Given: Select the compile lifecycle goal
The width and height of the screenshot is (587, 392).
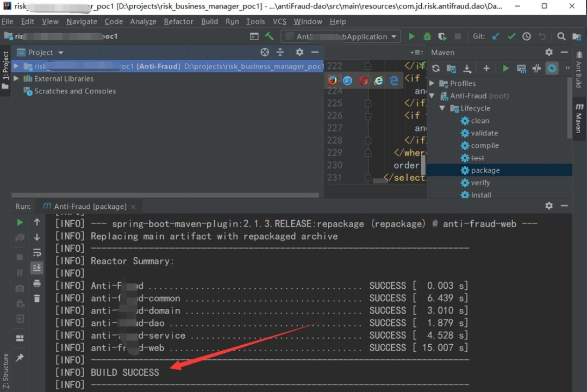Looking at the screenshot, I should pos(484,146).
